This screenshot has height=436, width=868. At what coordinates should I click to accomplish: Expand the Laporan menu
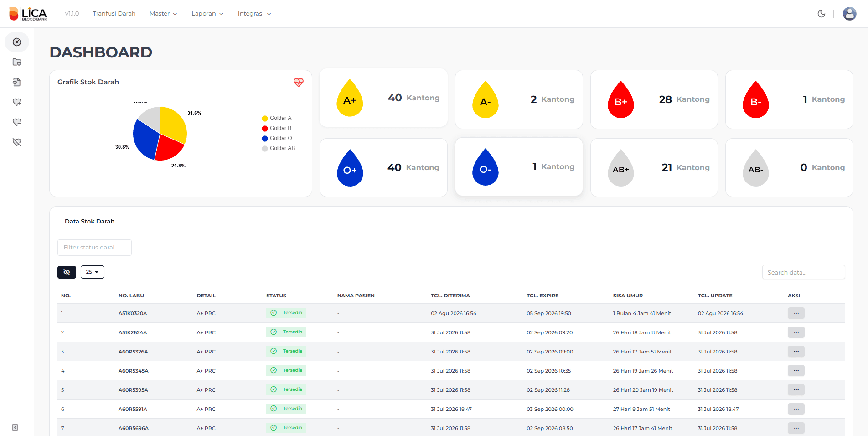(x=207, y=14)
